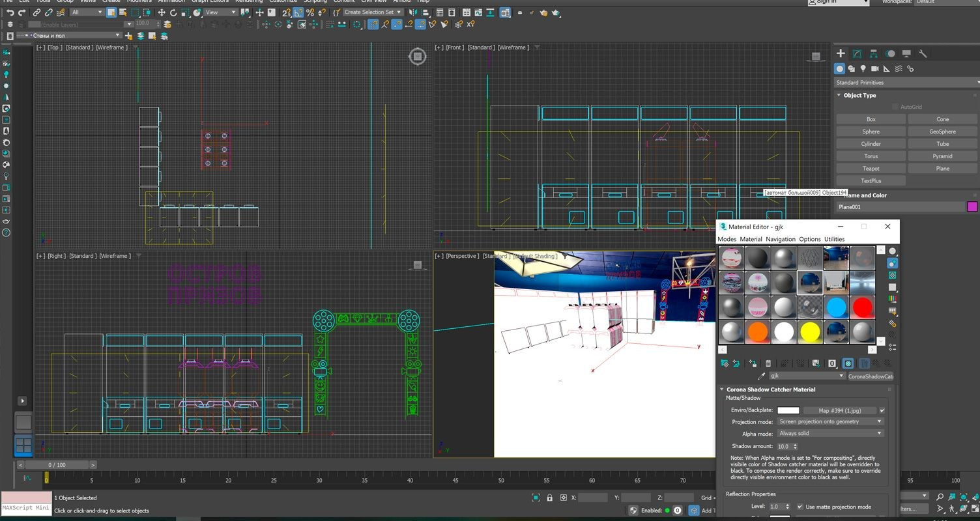The height and width of the screenshot is (521, 980).
Task: Open the Utilities wrench tab in the command panel
Action: tap(923, 53)
